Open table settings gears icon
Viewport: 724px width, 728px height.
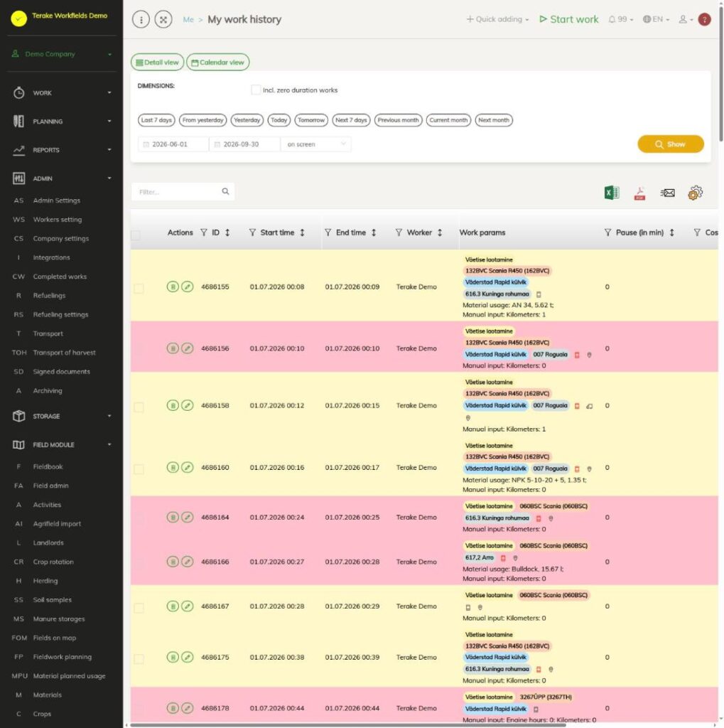[696, 192]
